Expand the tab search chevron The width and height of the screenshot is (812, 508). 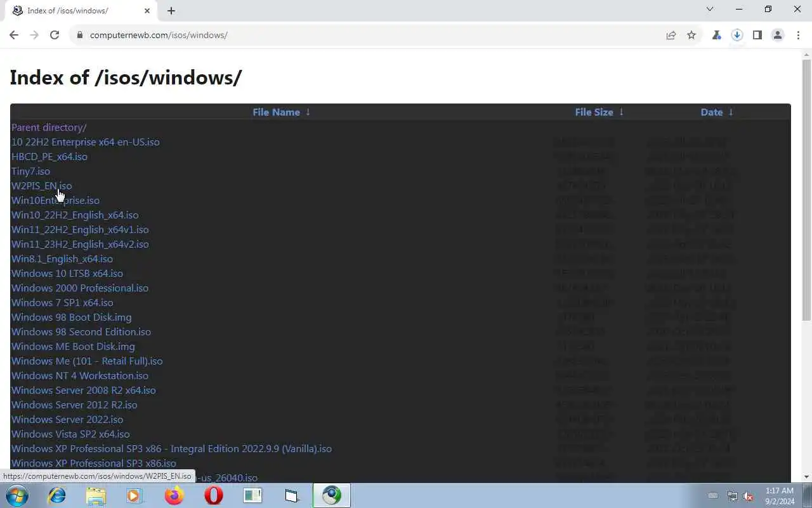[710, 10]
